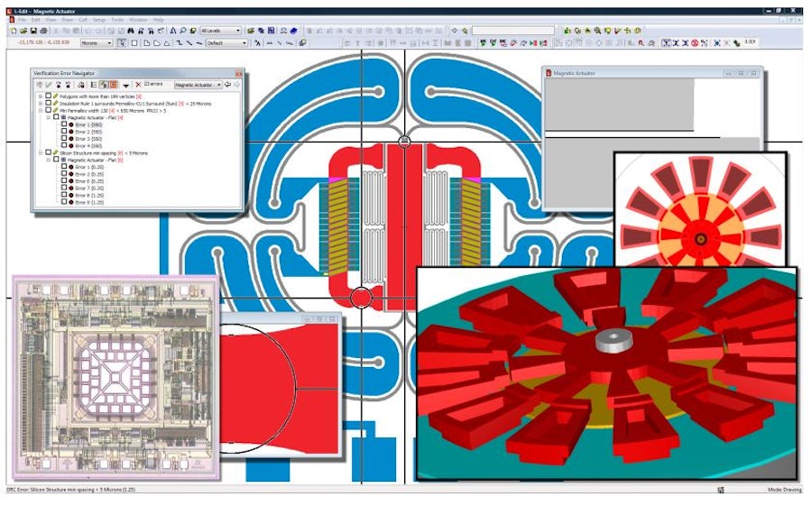812x506 pixels.
Task: Go to next error with right arrow in Navigator
Action: click(236, 85)
